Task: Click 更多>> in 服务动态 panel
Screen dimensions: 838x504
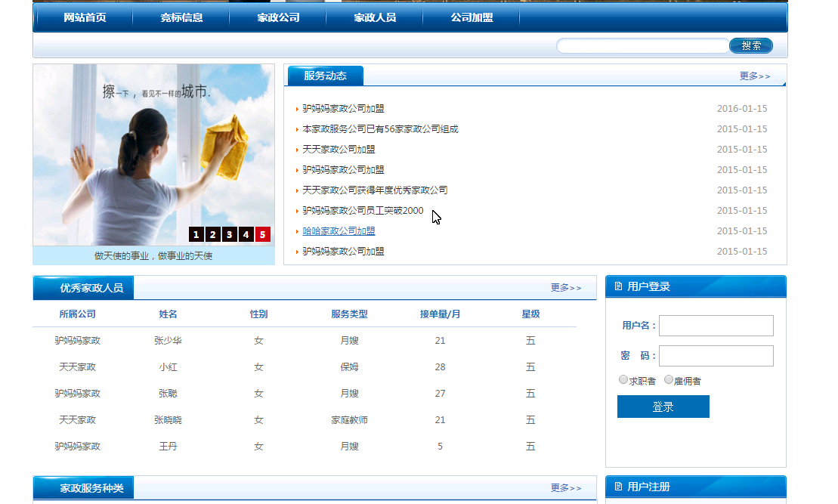Action: [x=755, y=76]
